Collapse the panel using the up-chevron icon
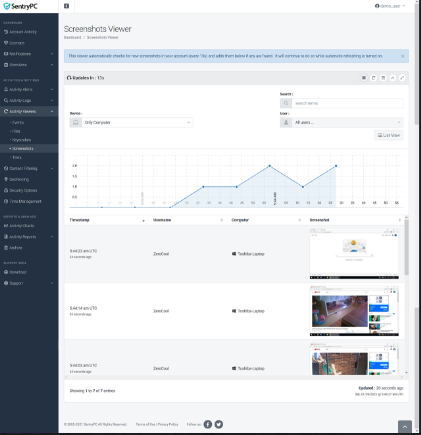 [393, 78]
